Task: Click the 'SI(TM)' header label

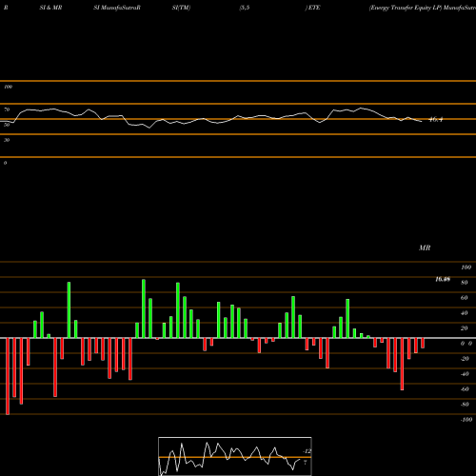Action: (x=181, y=8)
